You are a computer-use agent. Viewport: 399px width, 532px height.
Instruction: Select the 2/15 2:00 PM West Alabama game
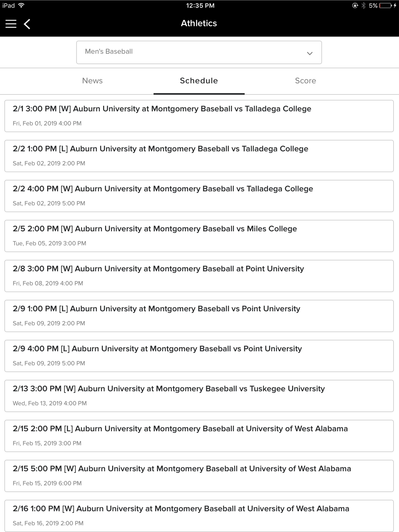point(199,436)
